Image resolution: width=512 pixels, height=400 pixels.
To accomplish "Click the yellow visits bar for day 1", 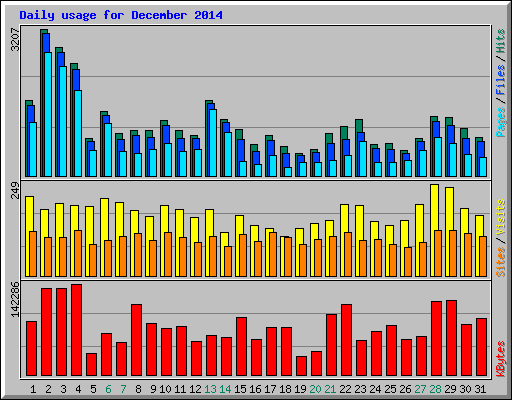I will tap(29, 236).
